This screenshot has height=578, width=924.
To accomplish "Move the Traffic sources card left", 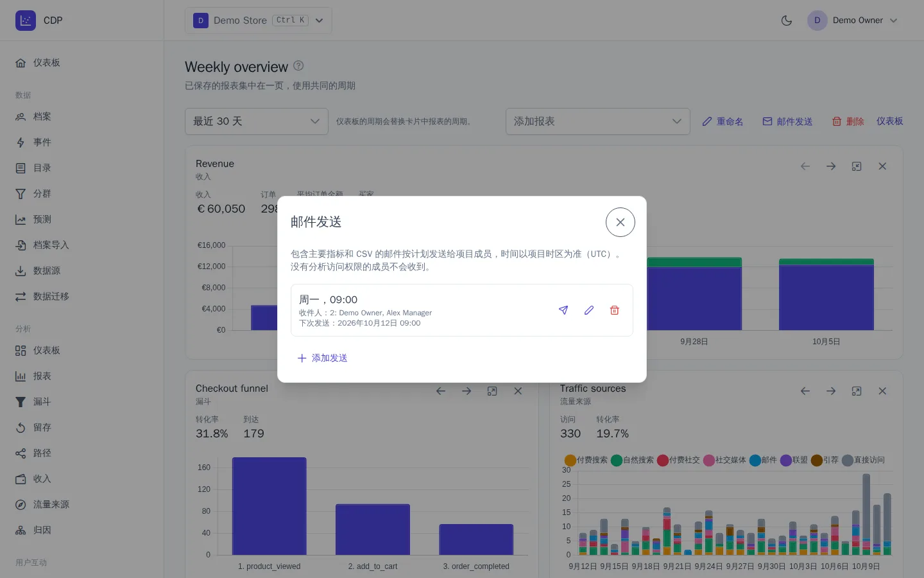I will pos(805,391).
